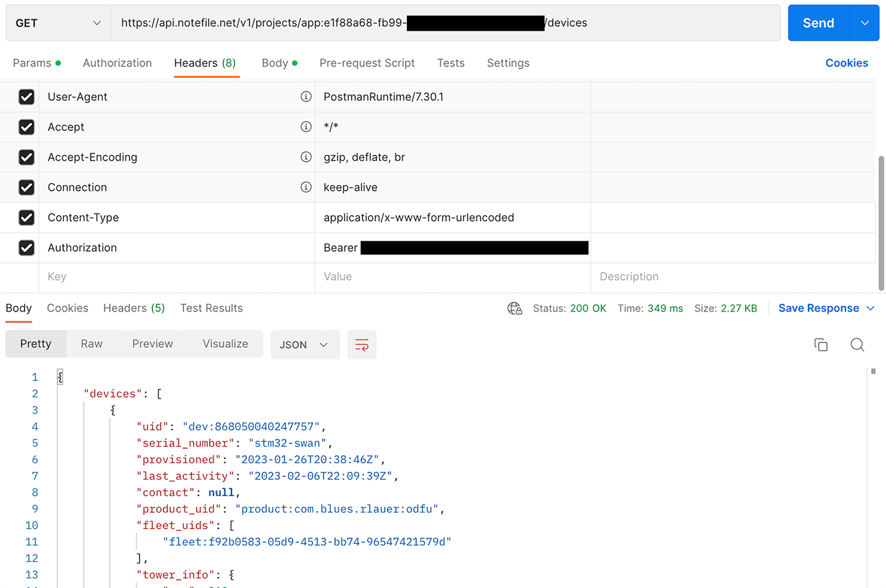This screenshot has height=588, width=886.
Task: Click the application/x-www-form-urlencoded value
Action: click(419, 217)
